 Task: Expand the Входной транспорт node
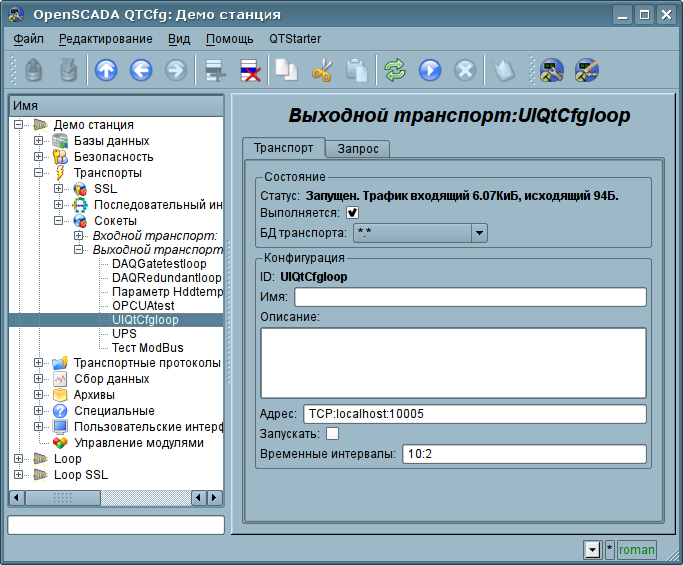78,236
